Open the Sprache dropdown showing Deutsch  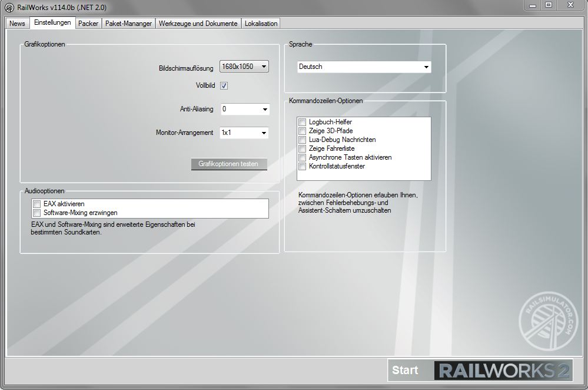[x=364, y=67]
